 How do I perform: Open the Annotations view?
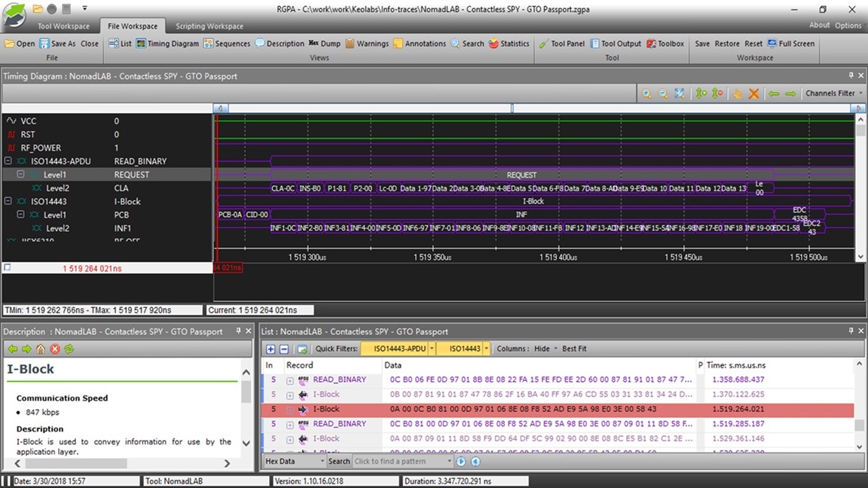tap(419, 44)
